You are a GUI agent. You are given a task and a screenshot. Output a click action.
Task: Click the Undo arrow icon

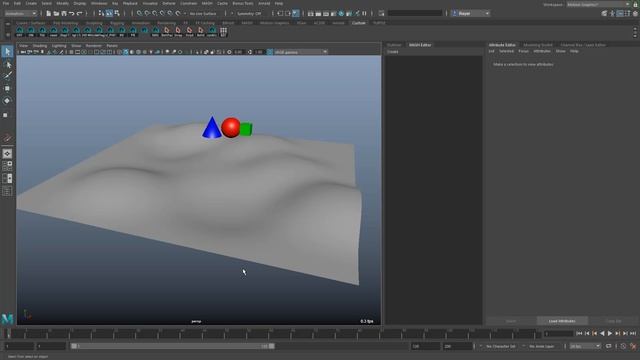72,13
